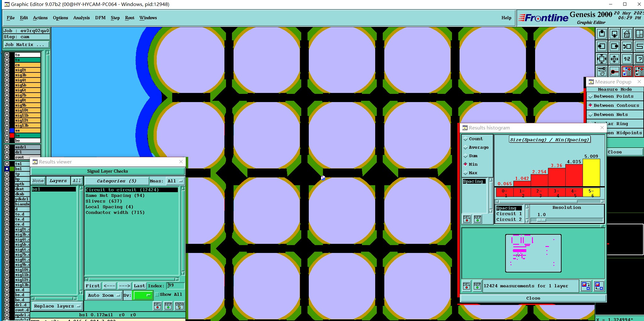Click the Last button in Results viewer
Screen dimensions: 644x321
coord(139,286)
